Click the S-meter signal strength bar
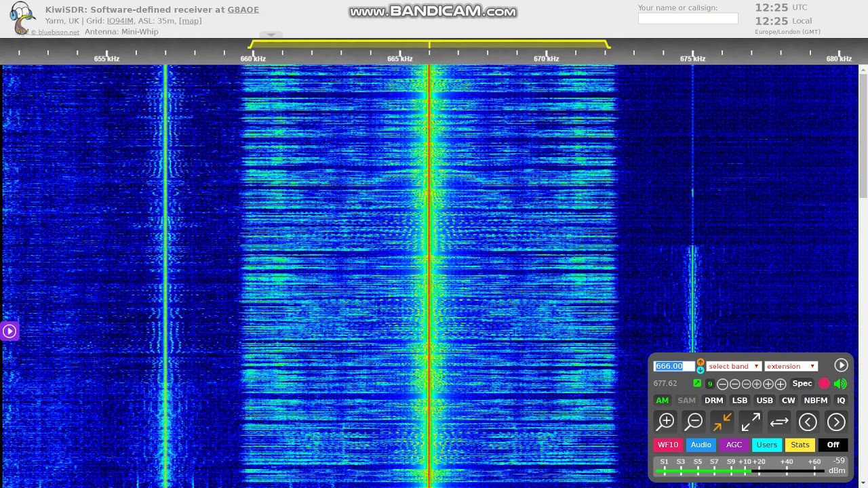 (x=741, y=470)
